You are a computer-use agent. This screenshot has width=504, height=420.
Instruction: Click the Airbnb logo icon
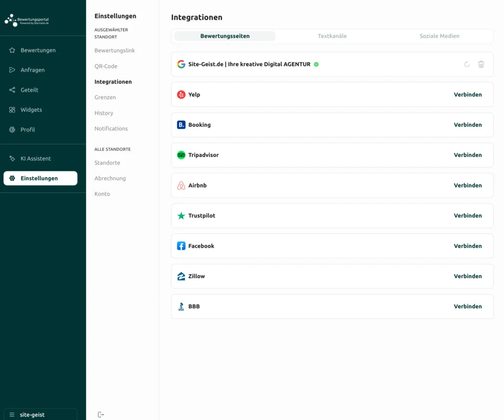(181, 186)
